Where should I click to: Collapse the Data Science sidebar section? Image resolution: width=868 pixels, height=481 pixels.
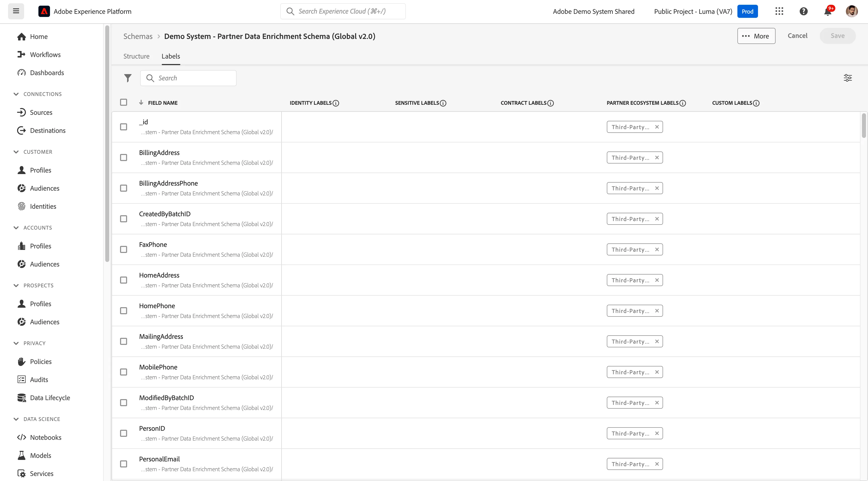click(16, 419)
